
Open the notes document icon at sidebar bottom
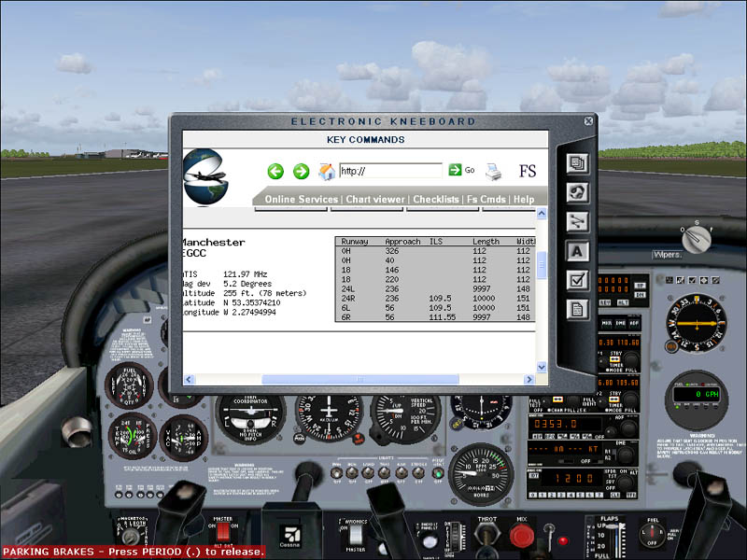(x=577, y=308)
